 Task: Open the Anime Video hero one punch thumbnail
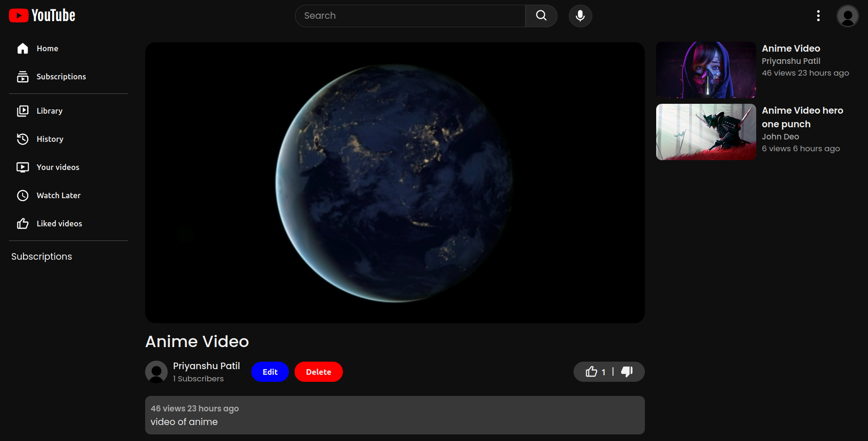[705, 132]
